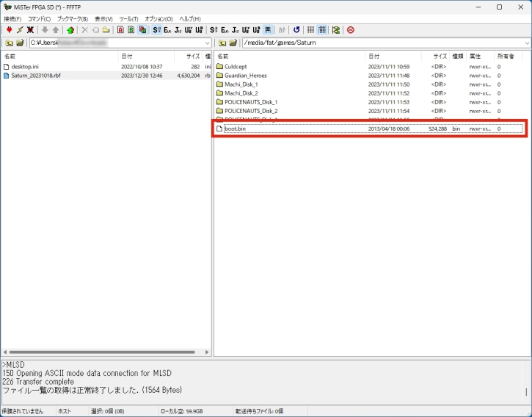Screen dimensions: 532x417
Task: Expand the local path dropdown
Action: pos(208,43)
